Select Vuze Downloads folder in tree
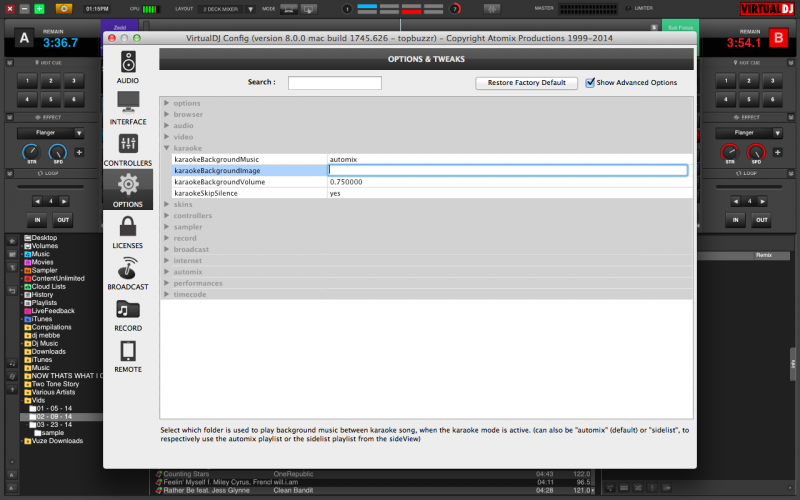Viewport: 800px width, 500px height. point(57,441)
